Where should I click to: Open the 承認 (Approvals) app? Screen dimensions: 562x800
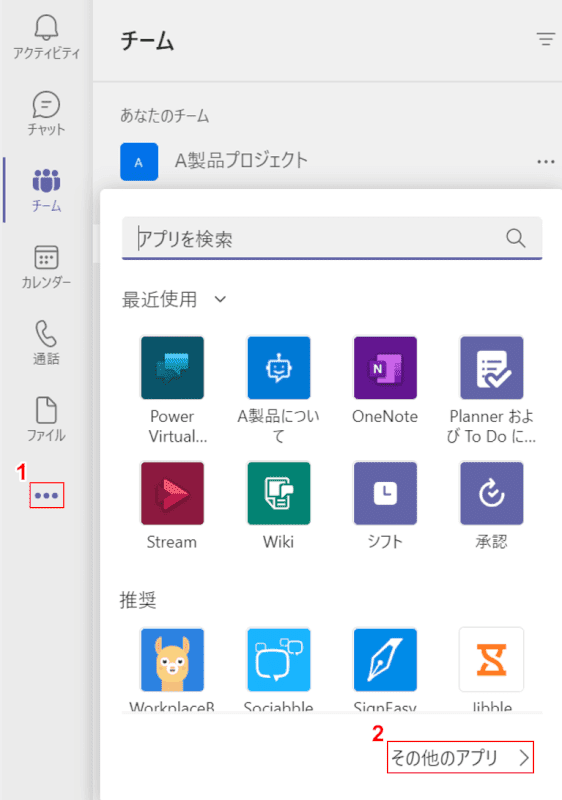(x=492, y=493)
